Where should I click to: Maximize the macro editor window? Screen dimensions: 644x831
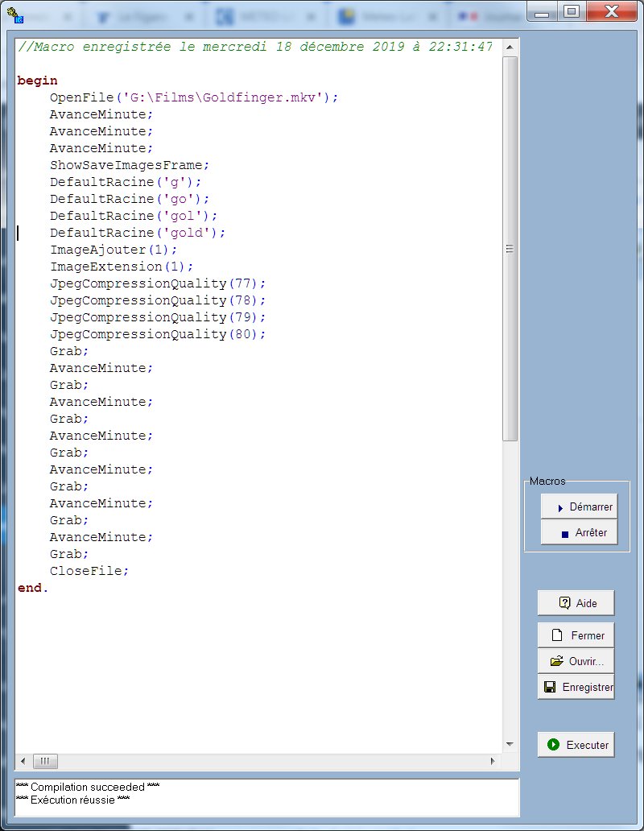pos(572,11)
